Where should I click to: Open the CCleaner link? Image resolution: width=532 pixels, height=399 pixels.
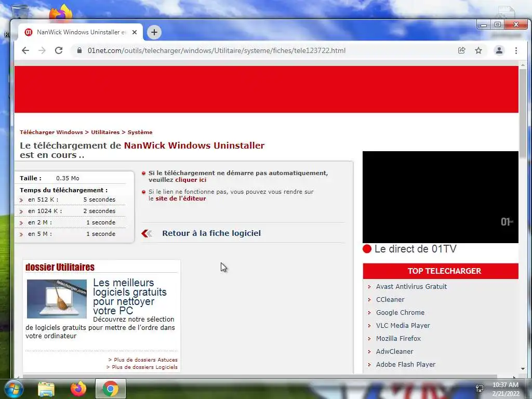coord(390,300)
